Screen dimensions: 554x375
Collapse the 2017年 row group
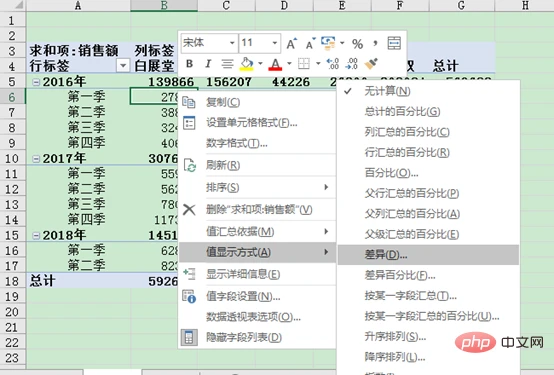point(36,159)
